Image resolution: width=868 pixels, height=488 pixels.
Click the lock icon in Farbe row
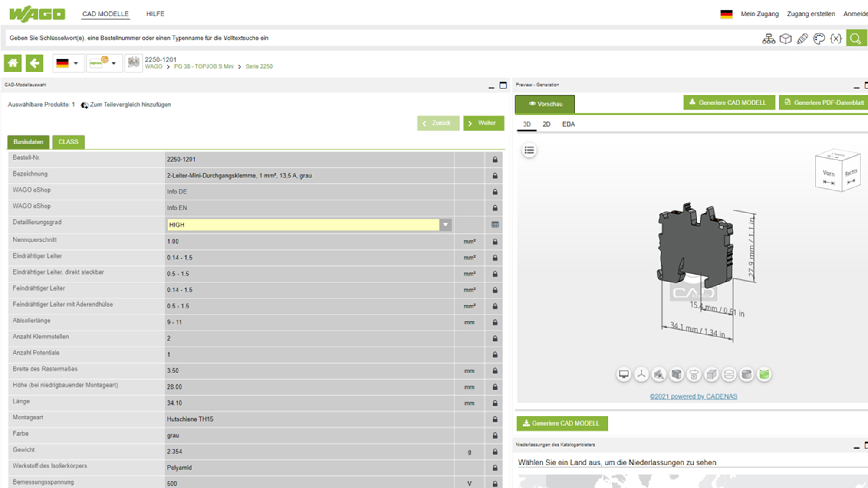[x=495, y=436]
